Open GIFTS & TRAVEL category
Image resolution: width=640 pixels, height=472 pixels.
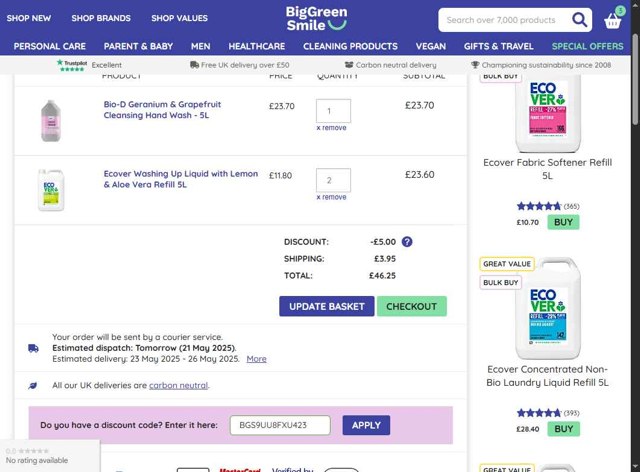[x=498, y=47]
